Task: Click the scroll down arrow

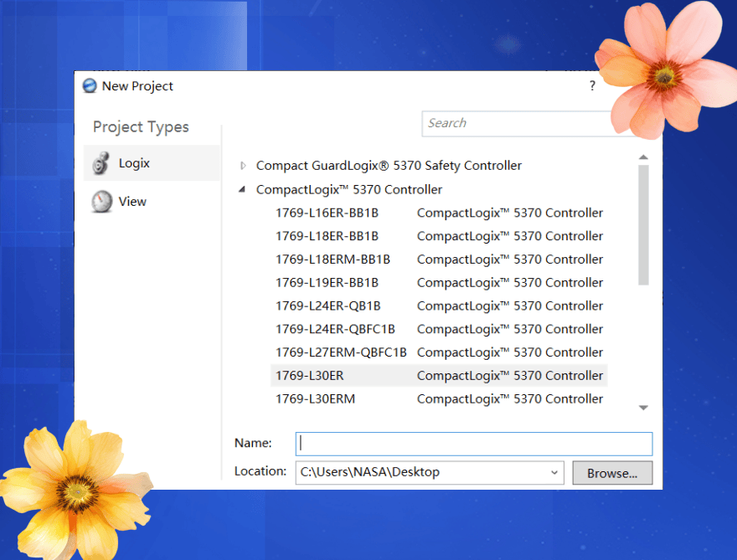Action: click(x=643, y=408)
